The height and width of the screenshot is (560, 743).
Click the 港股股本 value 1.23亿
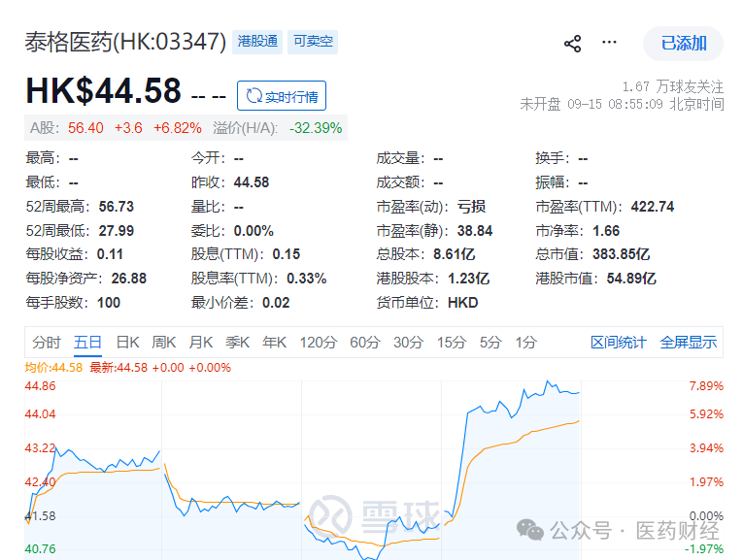click(x=469, y=279)
